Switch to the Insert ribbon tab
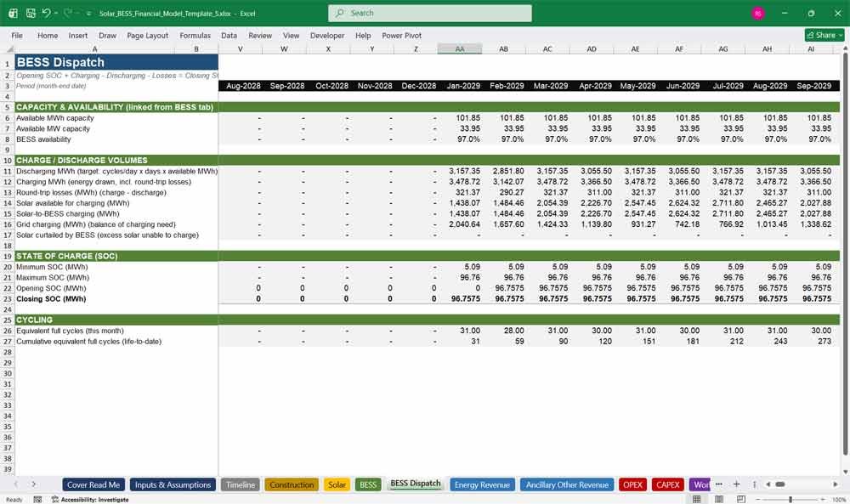 [x=78, y=35]
